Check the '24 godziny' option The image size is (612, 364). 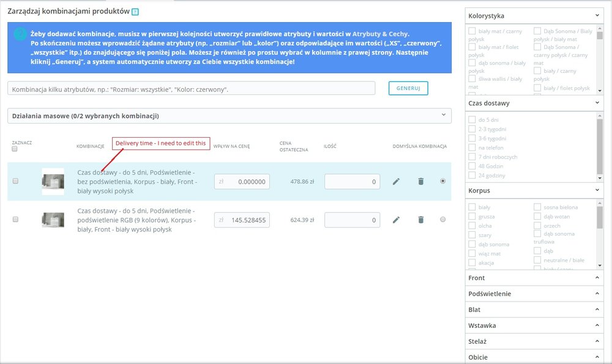point(472,175)
